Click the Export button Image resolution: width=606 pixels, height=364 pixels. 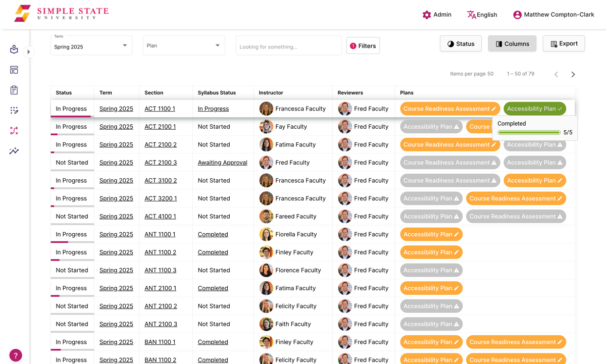click(x=564, y=43)
